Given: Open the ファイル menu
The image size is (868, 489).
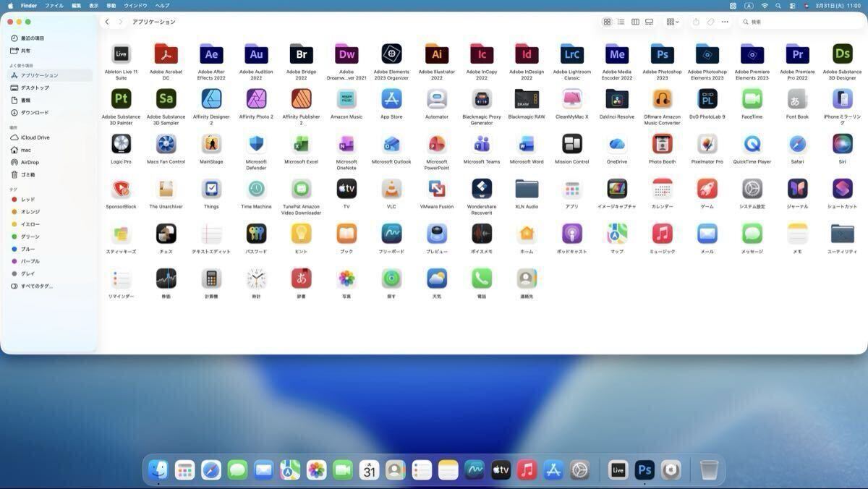Looking at the screenshot, I should pos(54,5).
